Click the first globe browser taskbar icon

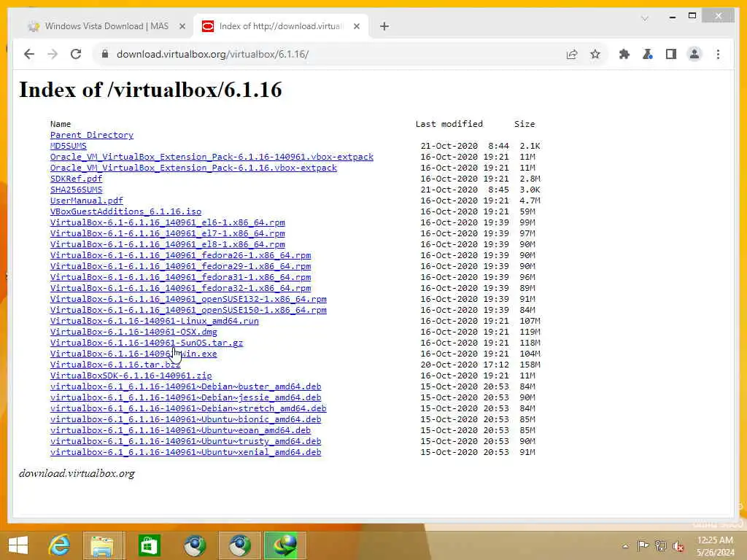(x=194, y=545)
